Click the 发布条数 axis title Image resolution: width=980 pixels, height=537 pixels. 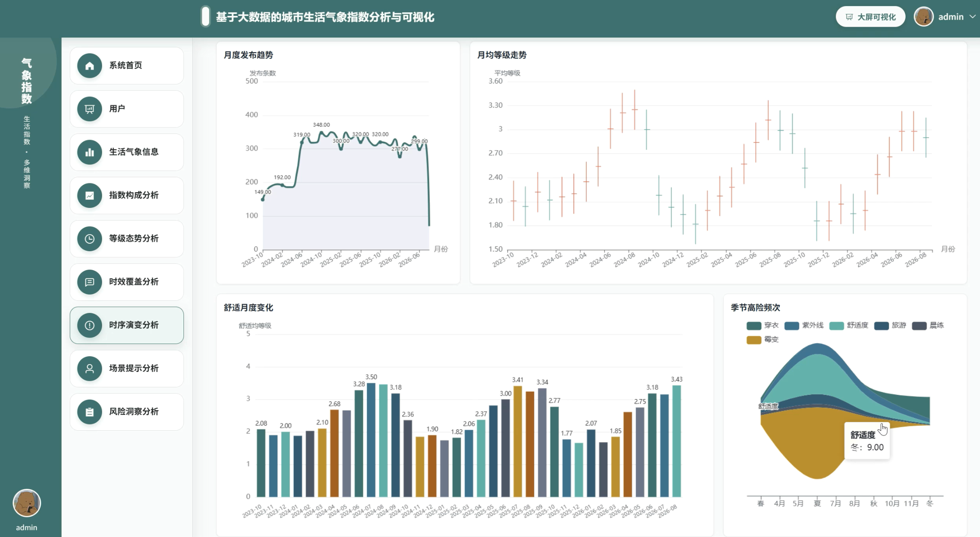pyautogui.click(x=263, y=73)
